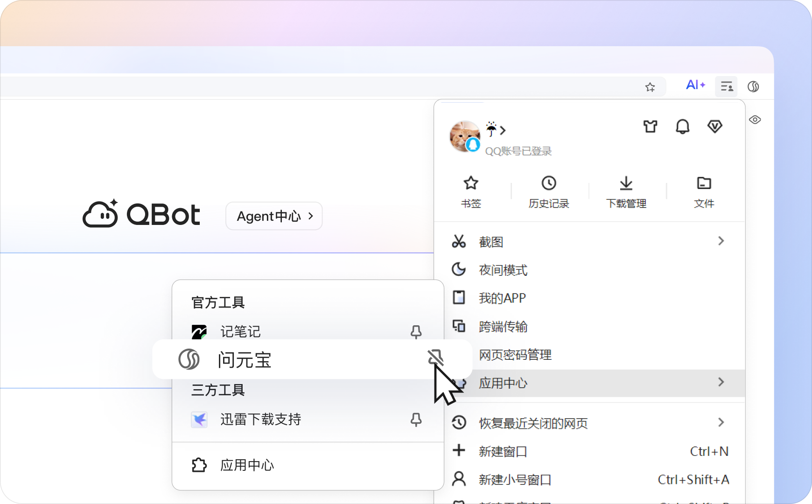Open the skins/themes shirt icon

click(650, 126)
